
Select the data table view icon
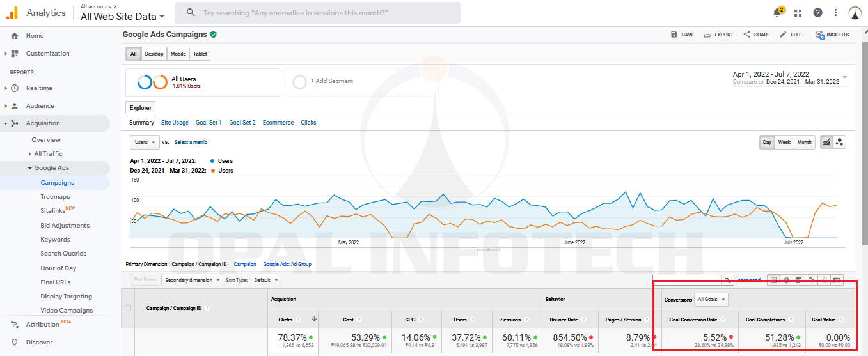pos(774,280)
